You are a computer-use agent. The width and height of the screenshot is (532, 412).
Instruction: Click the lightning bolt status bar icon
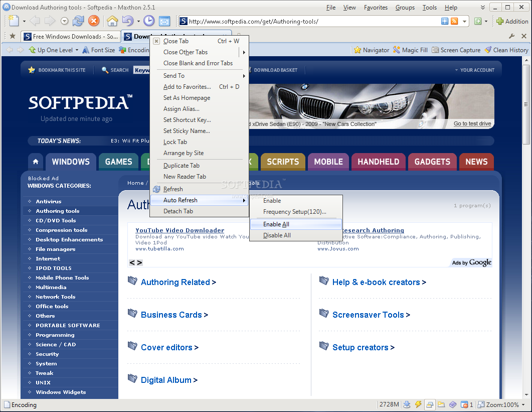[418, 404]
